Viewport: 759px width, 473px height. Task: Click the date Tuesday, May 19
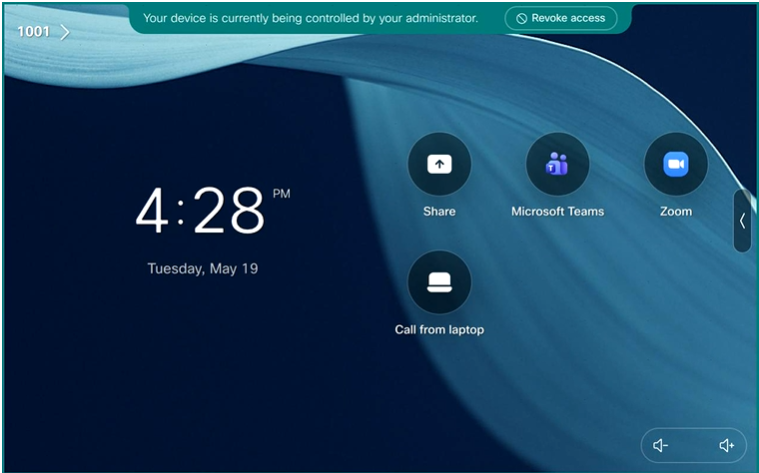click(203, 269)
